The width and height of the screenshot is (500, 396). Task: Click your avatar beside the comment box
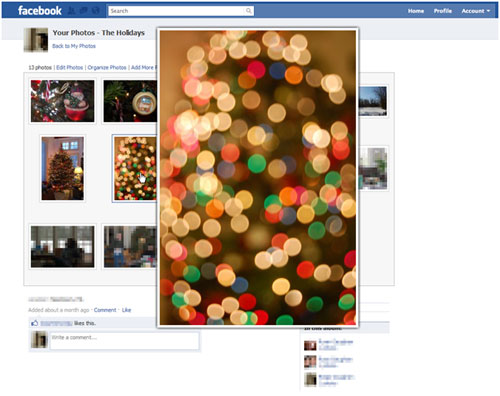click(x=39, y=340)
